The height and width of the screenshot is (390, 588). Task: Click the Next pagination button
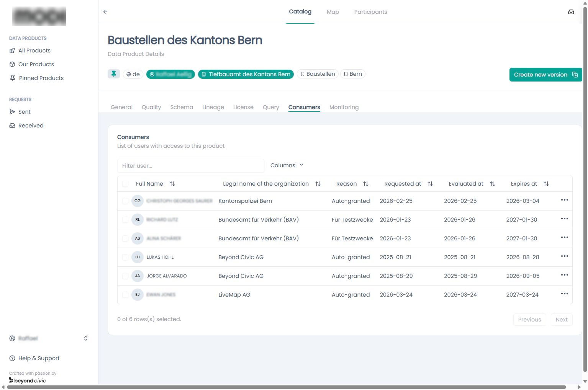(x=562, y=320)
